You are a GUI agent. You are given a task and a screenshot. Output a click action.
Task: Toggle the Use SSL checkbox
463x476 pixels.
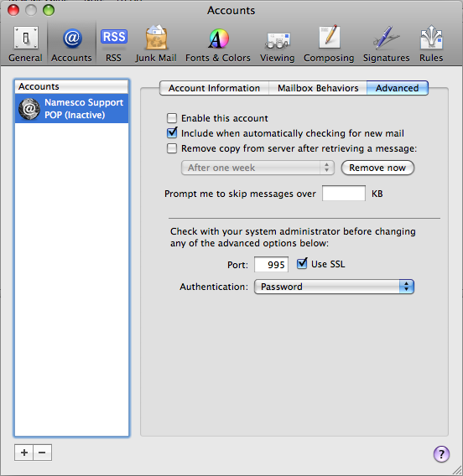(302, 264)
